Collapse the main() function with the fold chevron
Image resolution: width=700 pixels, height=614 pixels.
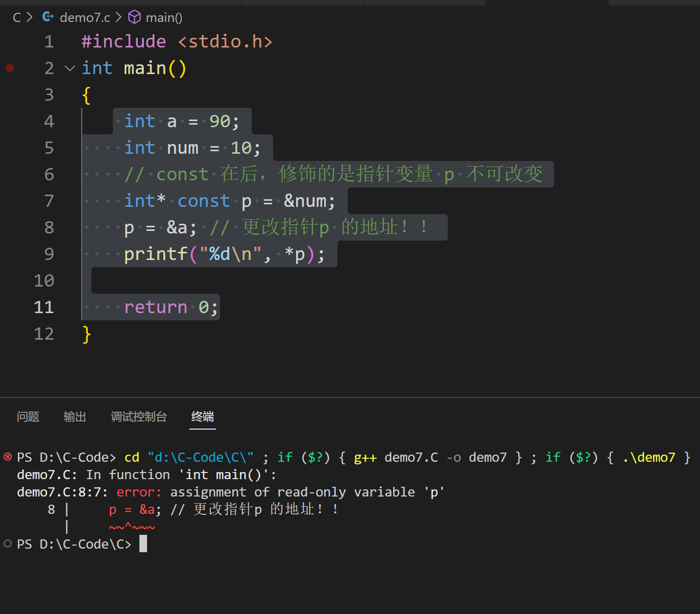click(x=70, y=68)
